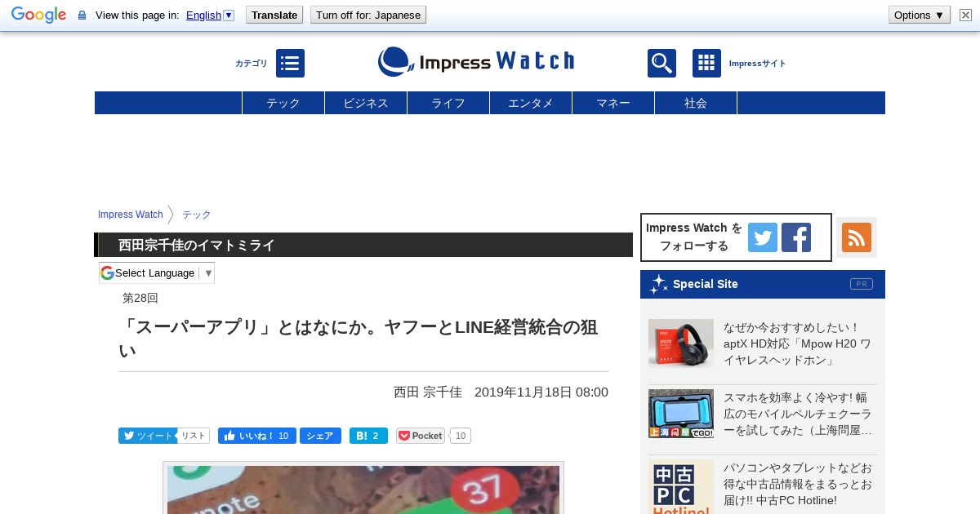The image size is (980, 514).
Task: Read the aptX HD Mpow H20 headphone link
Action: point(797,343)
